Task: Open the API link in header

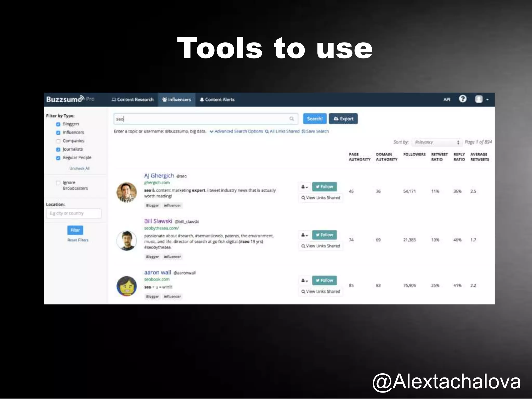Action: (447, 99)
